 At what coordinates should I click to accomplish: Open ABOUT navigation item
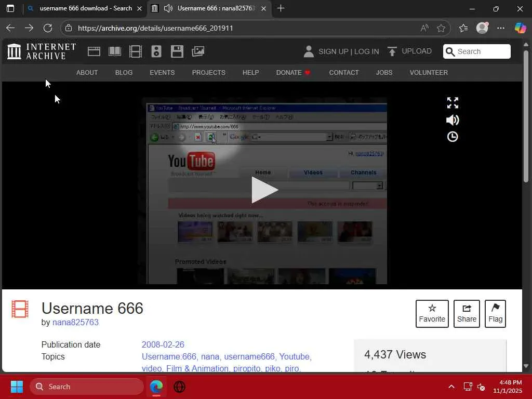87,73
